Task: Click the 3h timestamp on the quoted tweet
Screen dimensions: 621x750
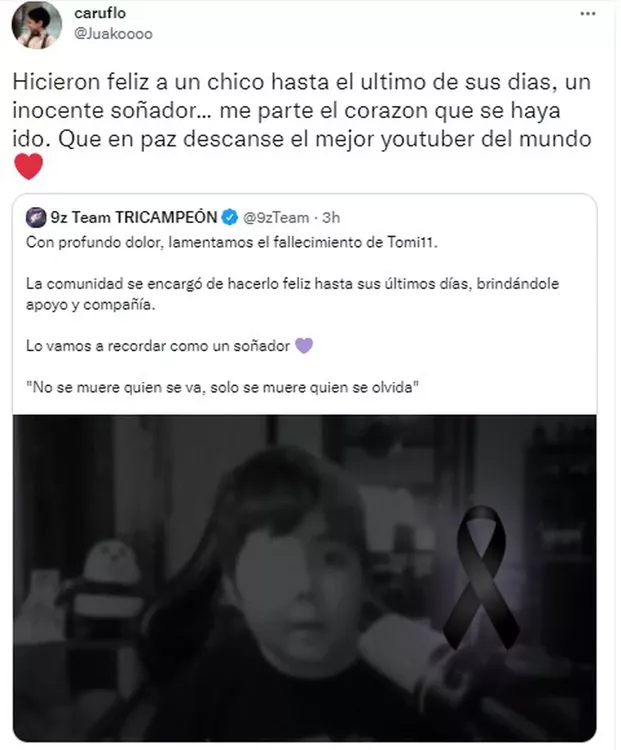Action: tap(331, 218)
